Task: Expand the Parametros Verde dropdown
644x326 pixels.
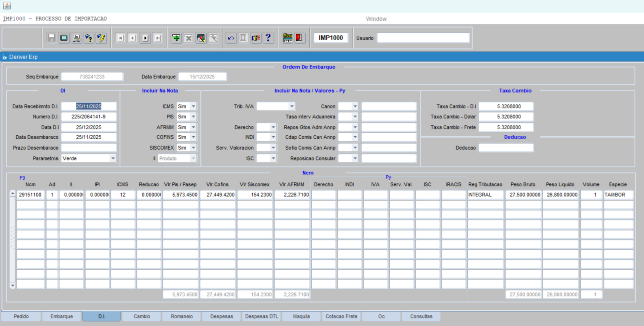Action: [113, 158]
